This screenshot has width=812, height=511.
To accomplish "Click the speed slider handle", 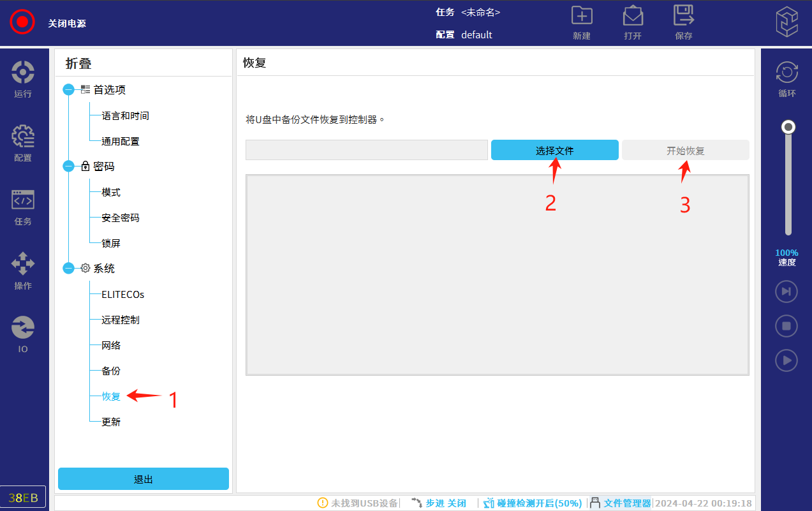I will pyautogui.click(x=788, y=128).
